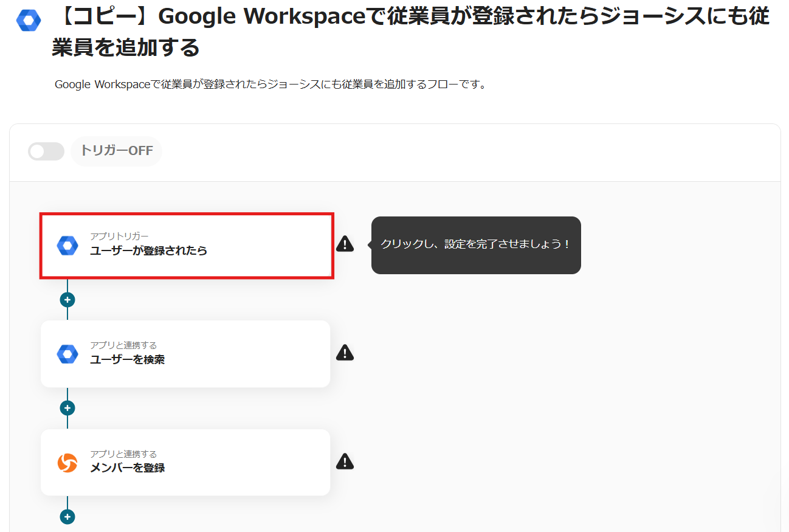The image size is (789, 532).
Task: Toggle the trigger switch on
Action: [x=46, y=151]
